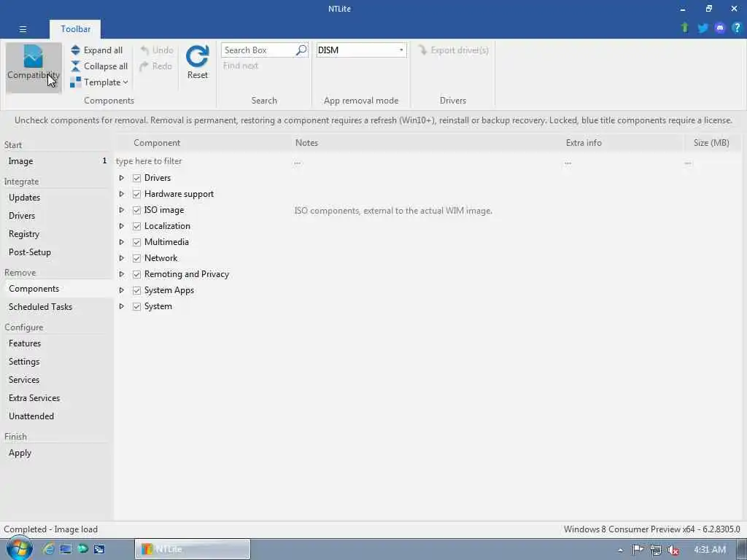Uncheck the Multimedia component
Image resolution: width=747 pixels, height=560 pixels.
136,242
